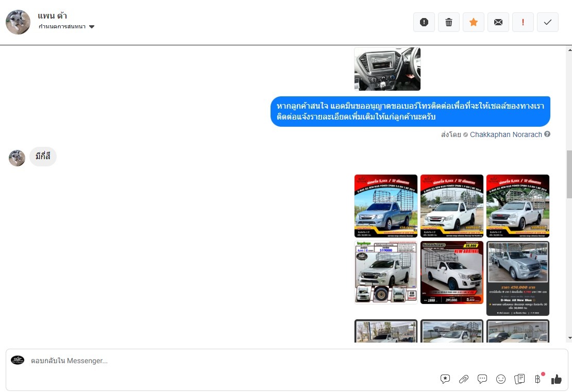Click customer avatar beside มีกี่สี message
Screen dimensions: 572x392
click(17, 158)
